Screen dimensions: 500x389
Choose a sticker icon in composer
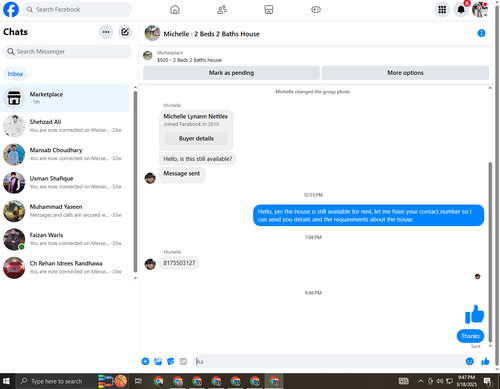tap(170, 361)
